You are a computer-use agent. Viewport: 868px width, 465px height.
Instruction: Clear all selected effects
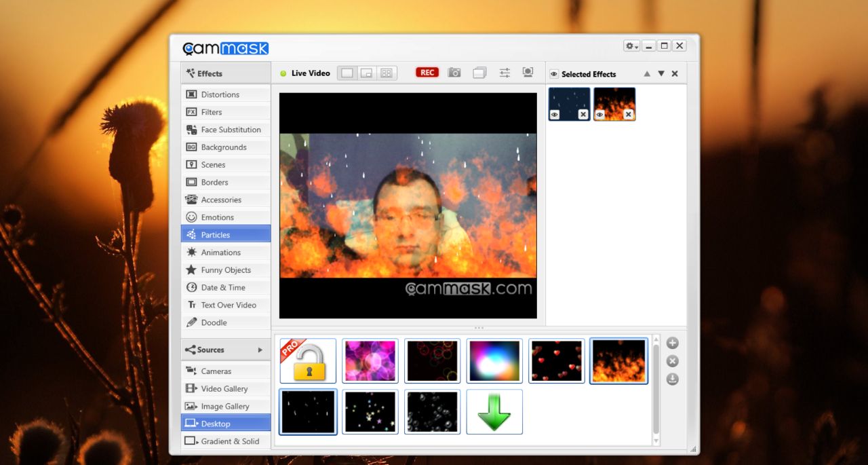675,74
